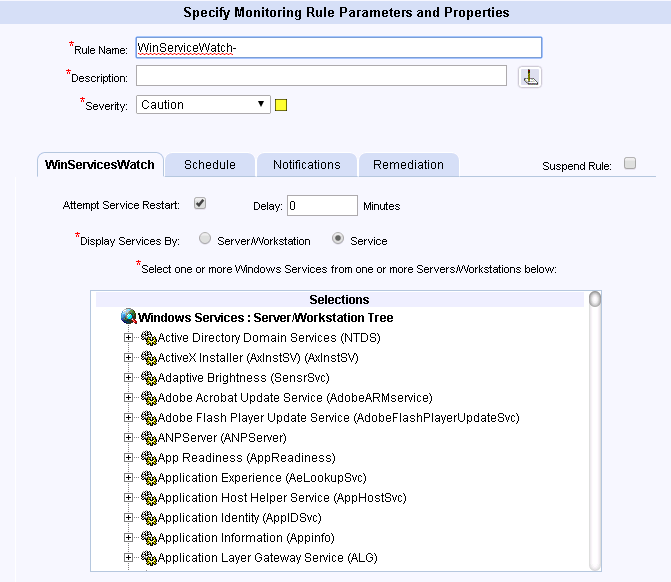
Task: Open the Remediation tab
Action: (x=408, y=165)
